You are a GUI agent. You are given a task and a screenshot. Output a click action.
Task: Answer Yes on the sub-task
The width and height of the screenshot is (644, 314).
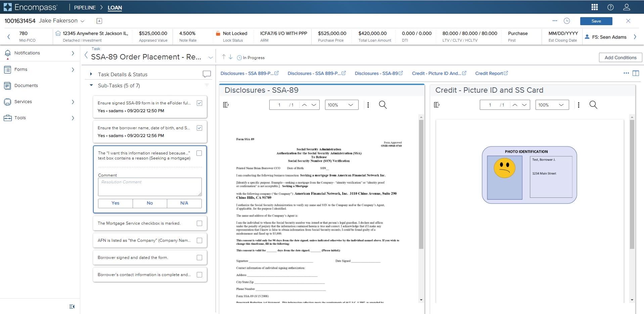(x=115, y=203)
